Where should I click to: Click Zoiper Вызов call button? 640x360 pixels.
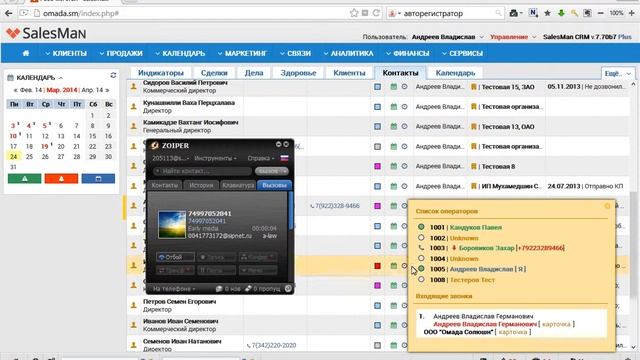(x=271, y=171)
